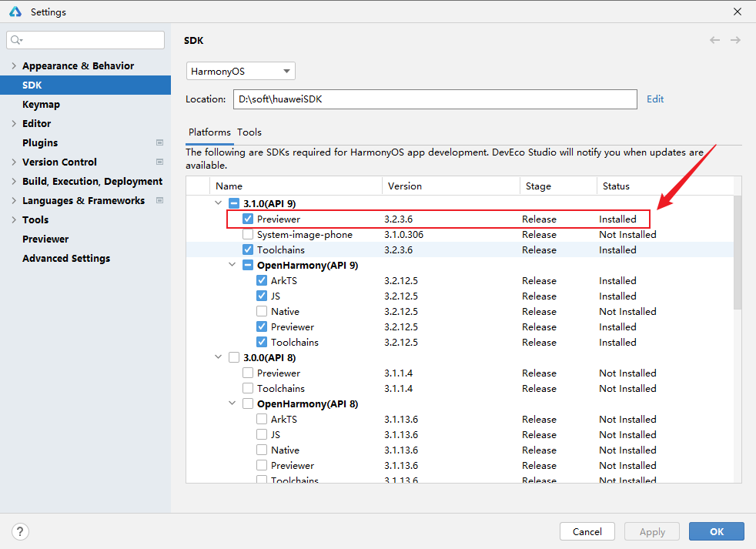Collapse the OpenHarmony(API 9) tree group
This screenshot has height=549, width=756.
(x=232, y=265)
